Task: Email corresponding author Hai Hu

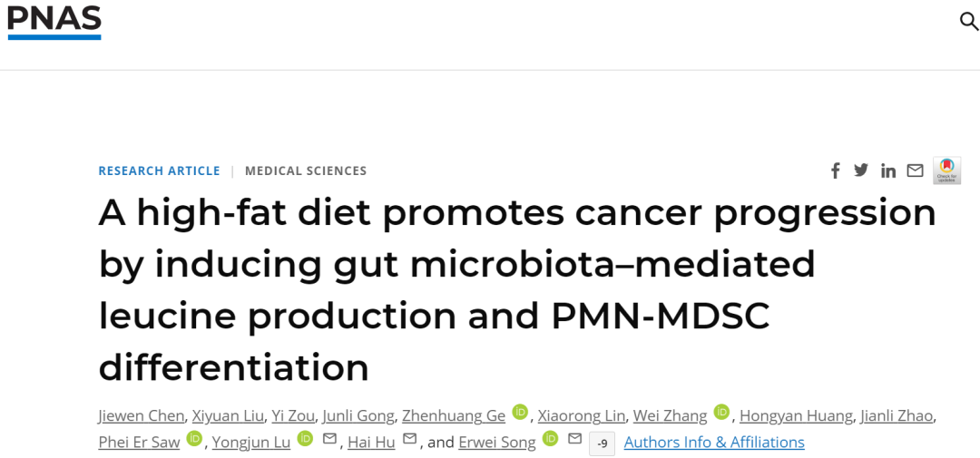Action: pyautogui.click(x=409, y=439)
